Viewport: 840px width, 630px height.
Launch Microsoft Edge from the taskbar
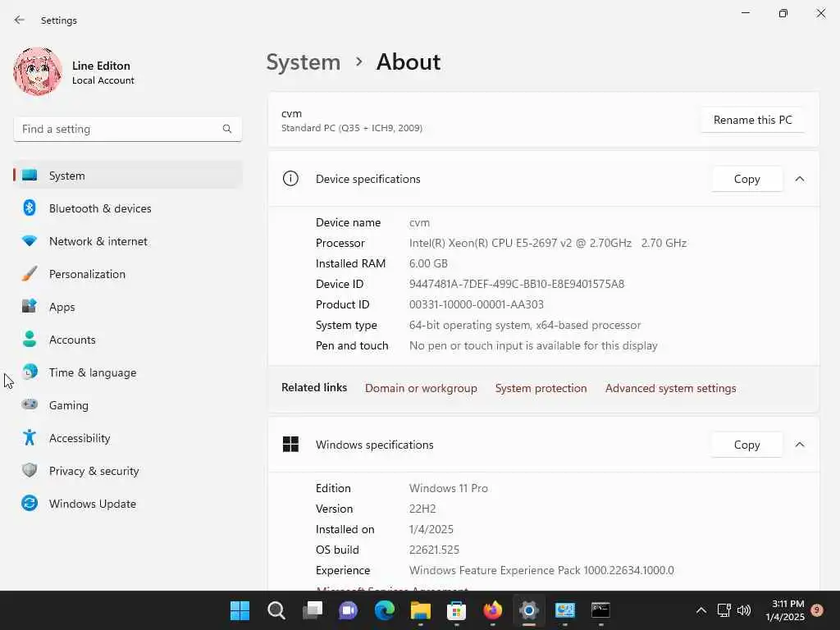[x=385, y=610]
